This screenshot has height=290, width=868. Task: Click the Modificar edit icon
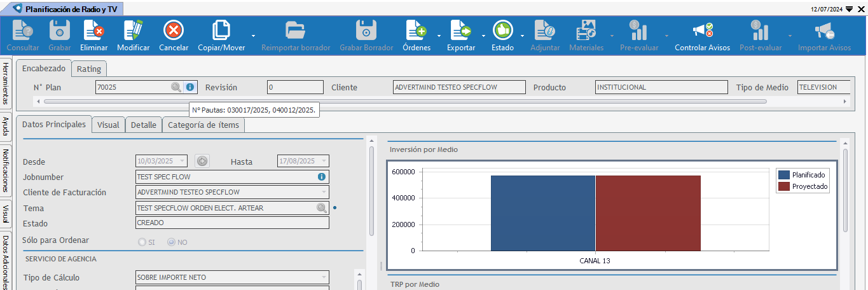tap(134, 30)
